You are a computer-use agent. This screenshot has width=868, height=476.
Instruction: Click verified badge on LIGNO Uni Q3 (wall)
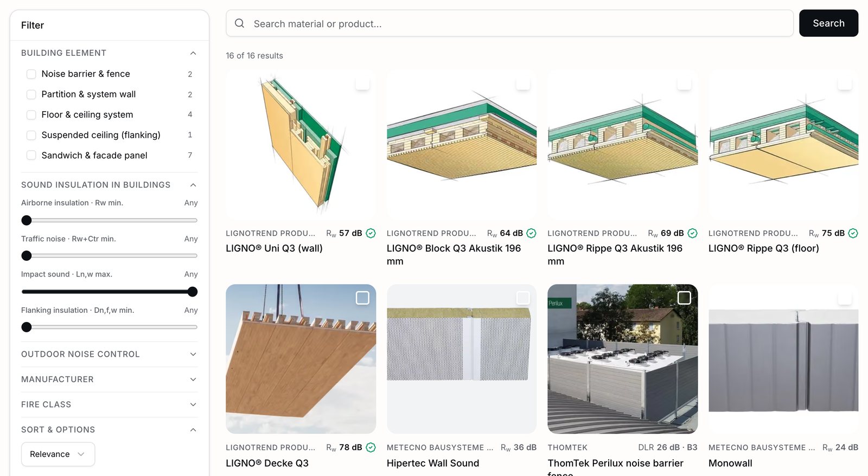[371, 233]
